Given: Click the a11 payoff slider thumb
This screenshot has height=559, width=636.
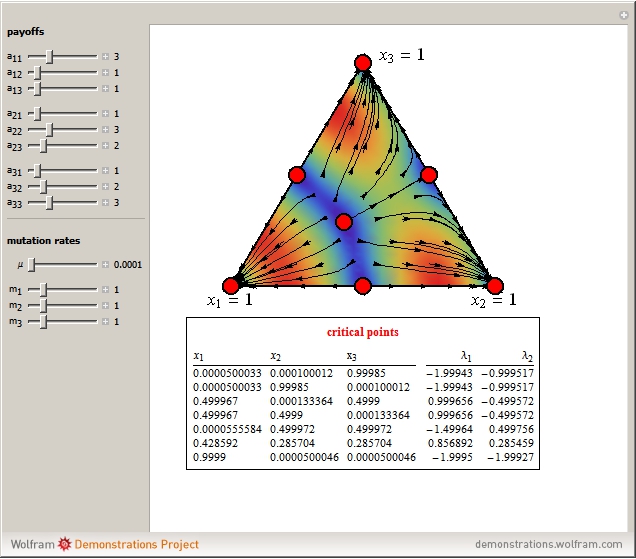Looking at the screenshot, I should point(49,56).
